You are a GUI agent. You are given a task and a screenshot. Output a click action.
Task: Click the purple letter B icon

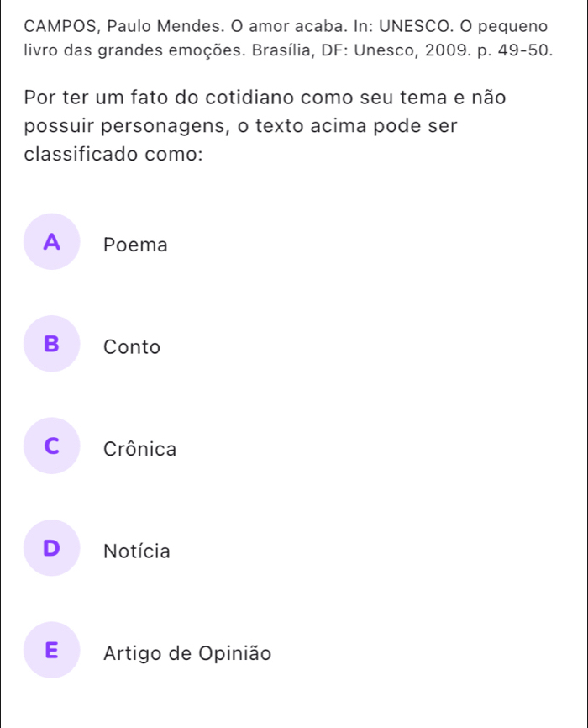pyautogui.click(x=51, y=344)
